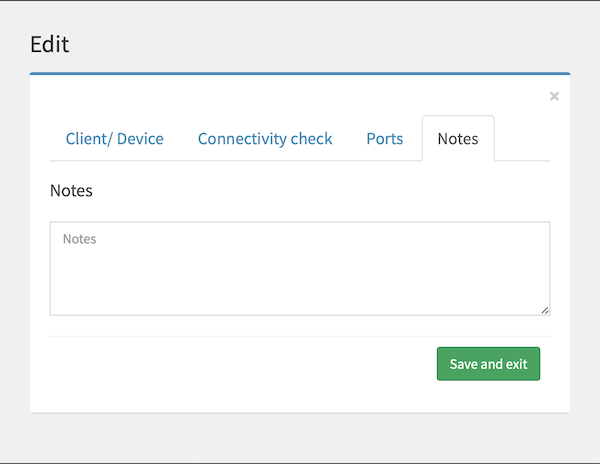Image resolution: width=600 pixels, height=464 pixels.
Task: View the client and device settings tab
Action: 114,139
